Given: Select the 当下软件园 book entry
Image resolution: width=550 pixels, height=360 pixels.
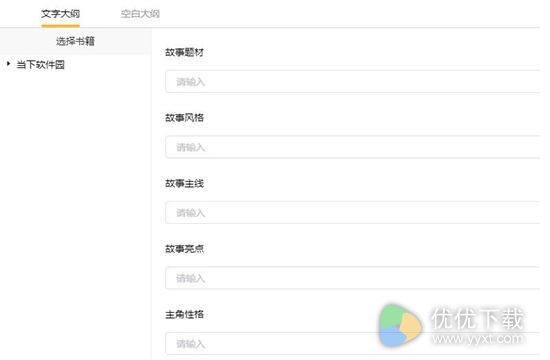Looking at the screenshot, I should pos(41,65).
